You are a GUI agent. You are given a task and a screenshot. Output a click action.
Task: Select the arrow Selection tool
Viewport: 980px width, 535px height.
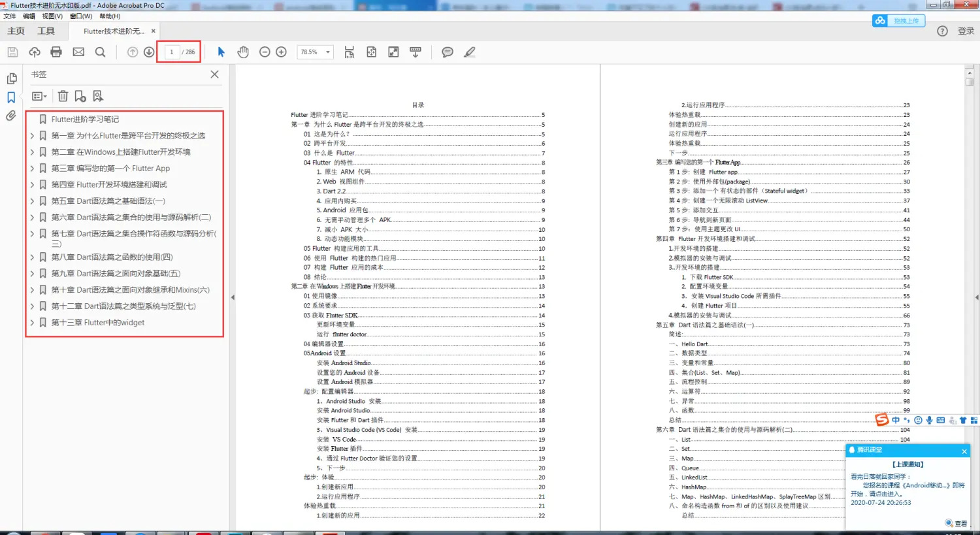(221, 52)
